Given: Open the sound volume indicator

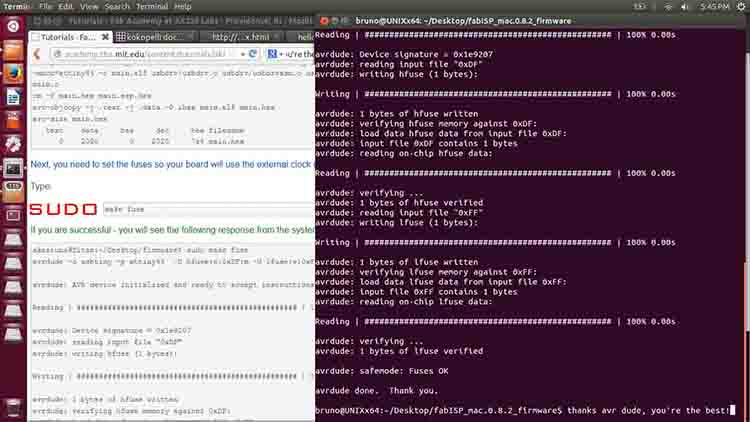Looking at the screenshot, I should [684, 7].
